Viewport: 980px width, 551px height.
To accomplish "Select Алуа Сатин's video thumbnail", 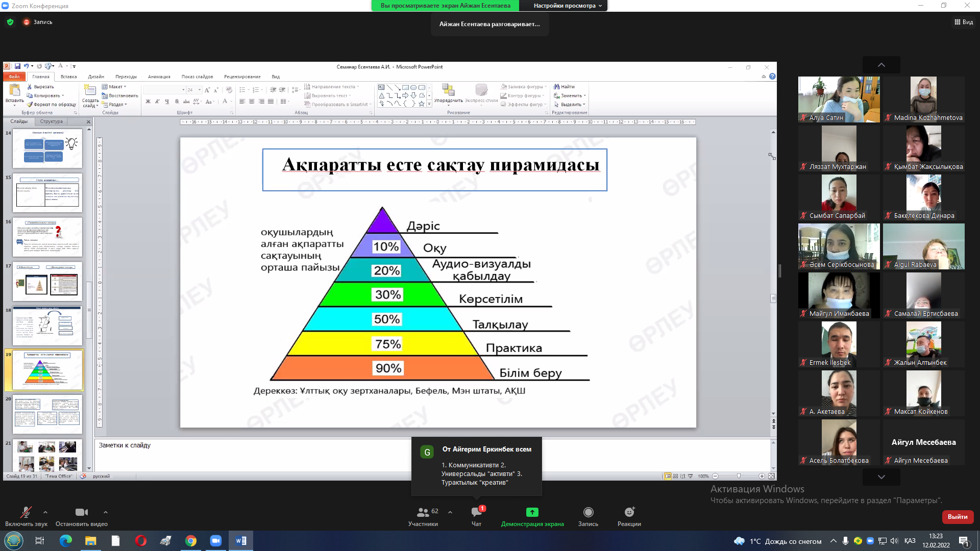I will 839,99.
